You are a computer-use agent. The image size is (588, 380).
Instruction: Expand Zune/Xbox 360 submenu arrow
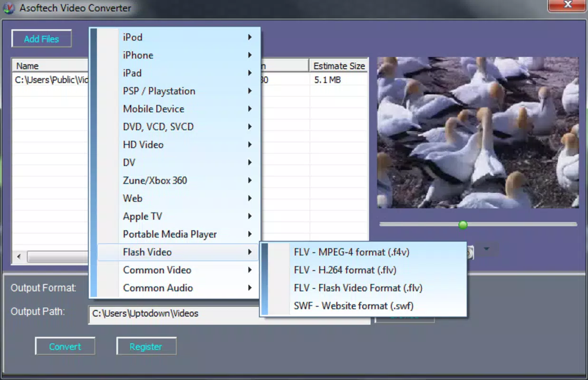pyautogui.click(x=250, y=180)
